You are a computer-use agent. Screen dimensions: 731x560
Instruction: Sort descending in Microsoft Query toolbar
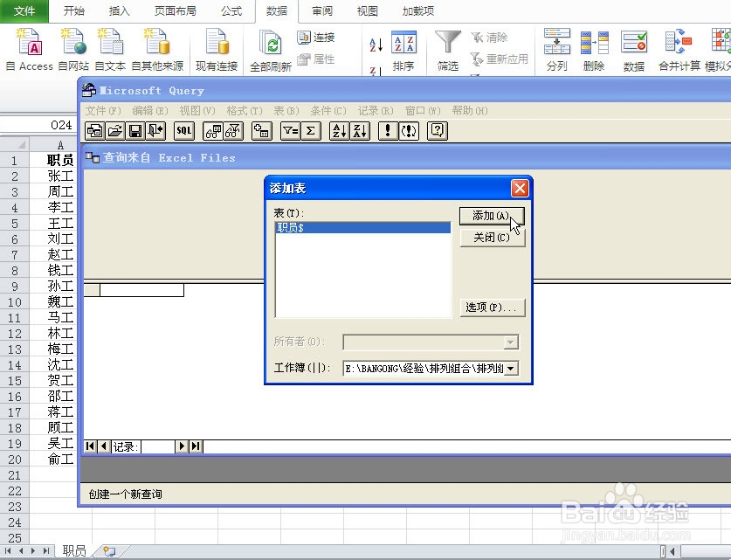pyautogui.click(x=360, y=131)
